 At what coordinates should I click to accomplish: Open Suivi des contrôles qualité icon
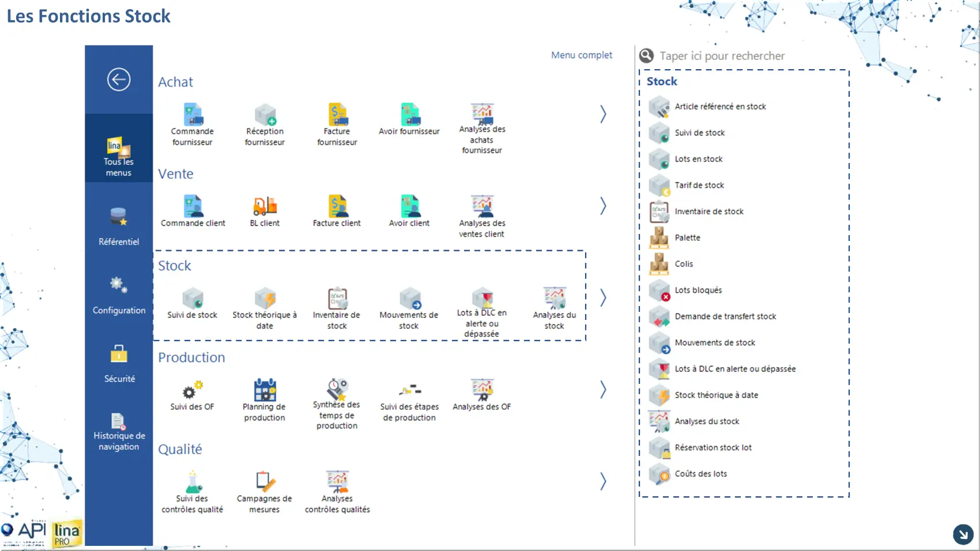point(193,482)
